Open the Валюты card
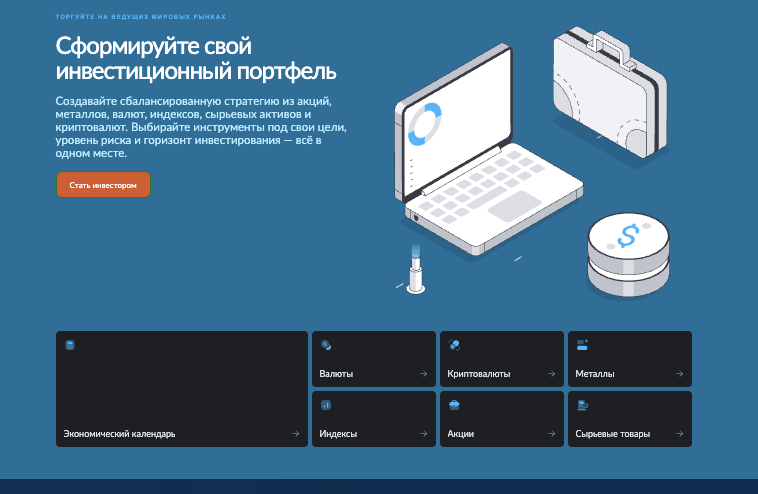The width and height of the screenshot is (758, 494). (x=374, y=359)
